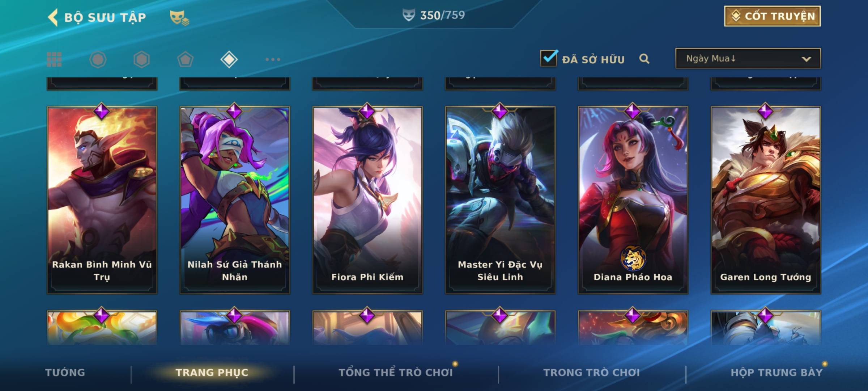Switch to the Tổng Thể Trò Chơi tab
The image size is (868, 391).
pyautogui.click(x=396, y=373)
